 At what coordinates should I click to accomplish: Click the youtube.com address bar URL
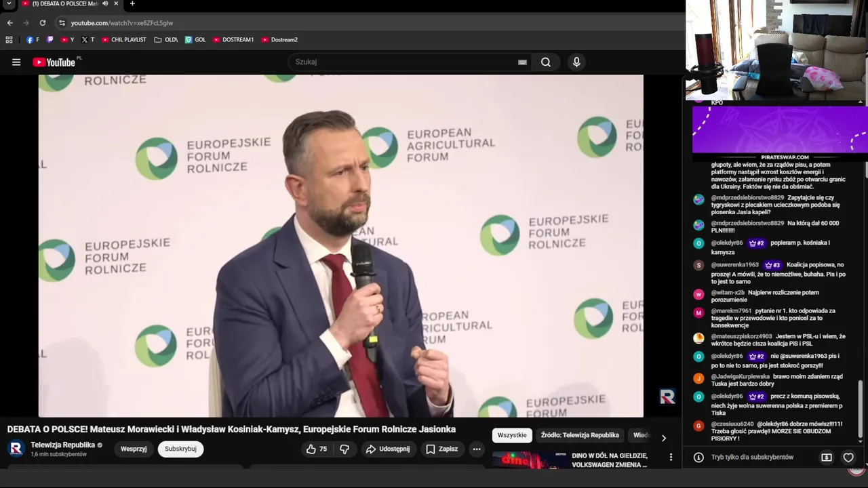click(x=122, y=23)
